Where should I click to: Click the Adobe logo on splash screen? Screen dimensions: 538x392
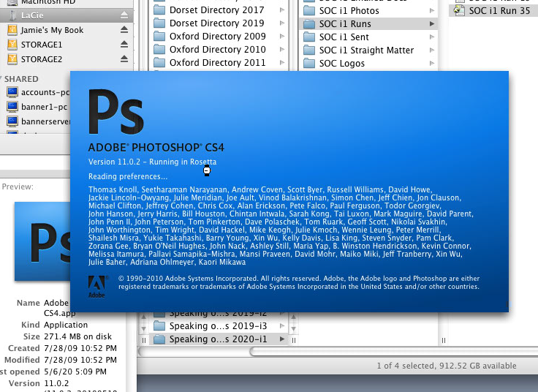[97, 287]
